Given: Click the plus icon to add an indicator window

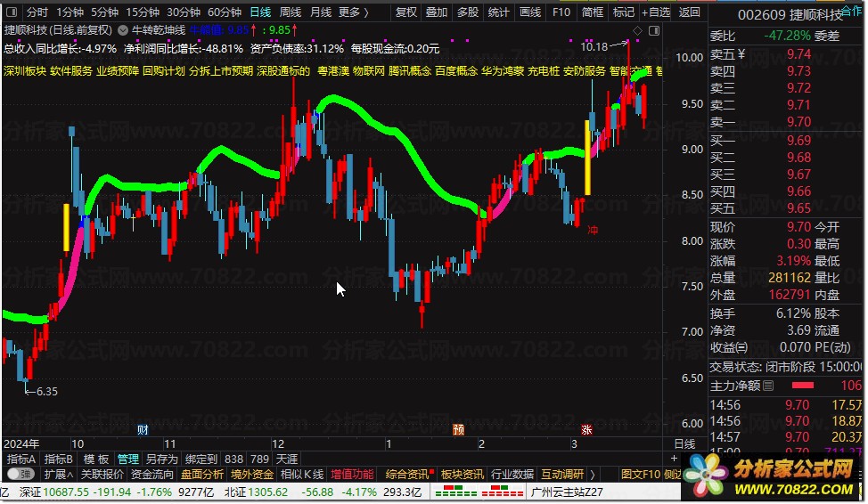Looking at the screenshot, I should (x=674, y=458).
